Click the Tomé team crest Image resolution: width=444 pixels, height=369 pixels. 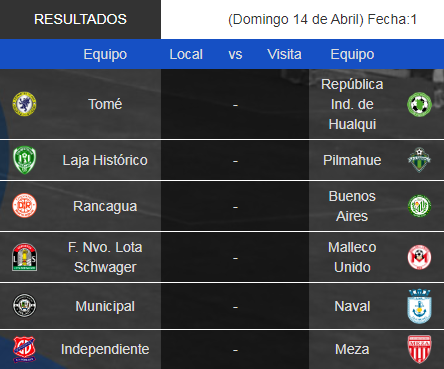click(24, 104)
